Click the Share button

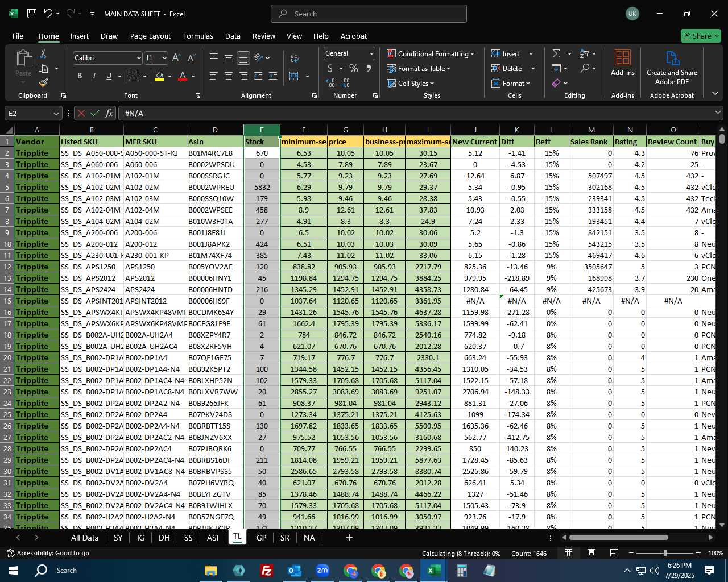tap(701, 36)
